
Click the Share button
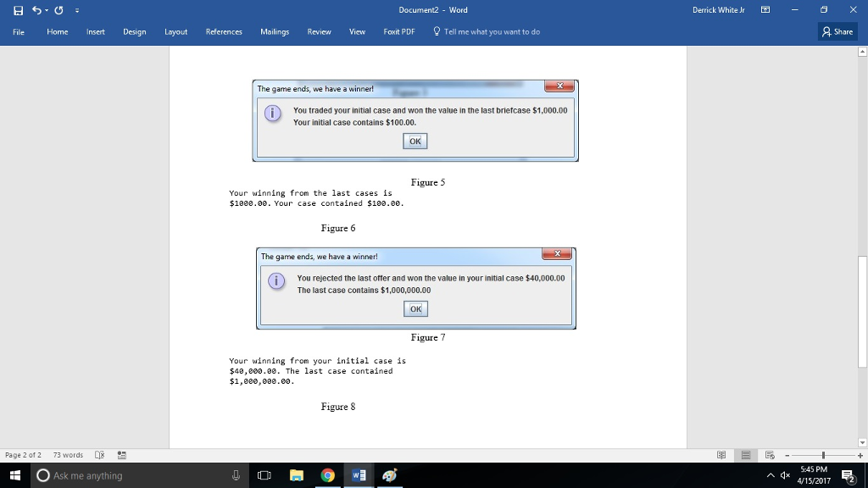tap(837, 31)
